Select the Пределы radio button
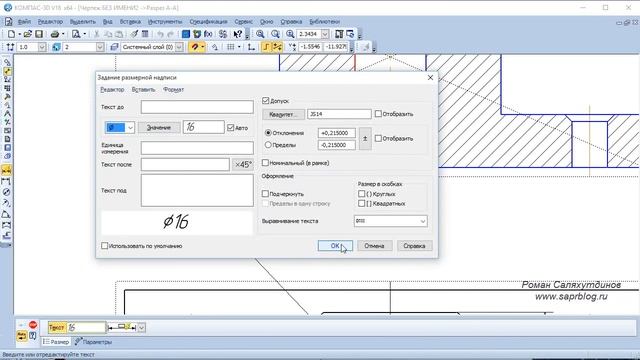 [268, 144]
